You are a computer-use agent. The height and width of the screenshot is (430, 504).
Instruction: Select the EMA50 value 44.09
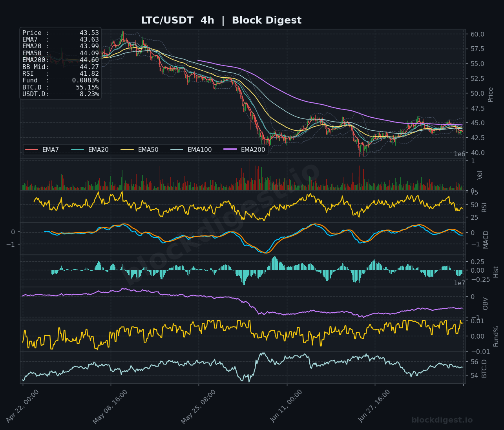89,53
